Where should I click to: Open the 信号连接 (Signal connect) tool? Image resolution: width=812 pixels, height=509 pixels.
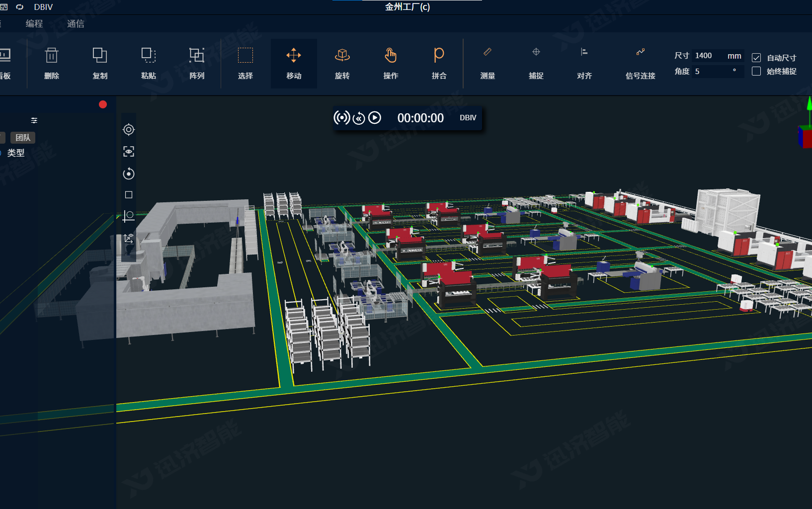(641, 64)
